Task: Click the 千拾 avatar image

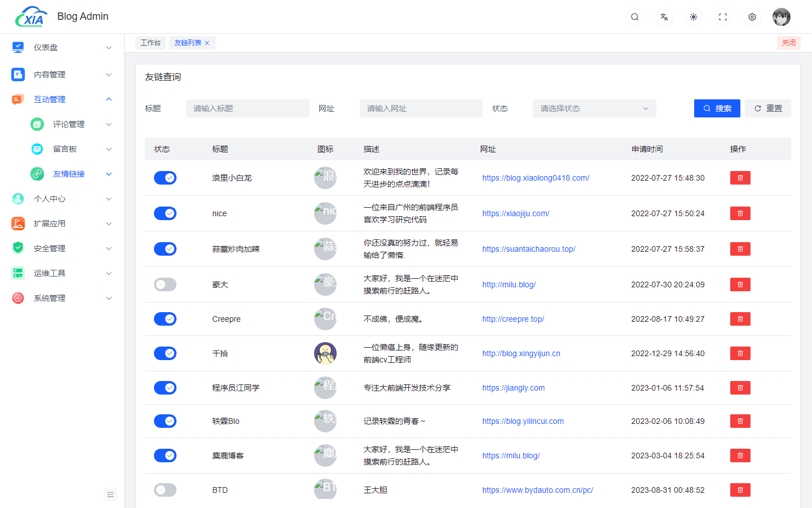Action: 325,353
